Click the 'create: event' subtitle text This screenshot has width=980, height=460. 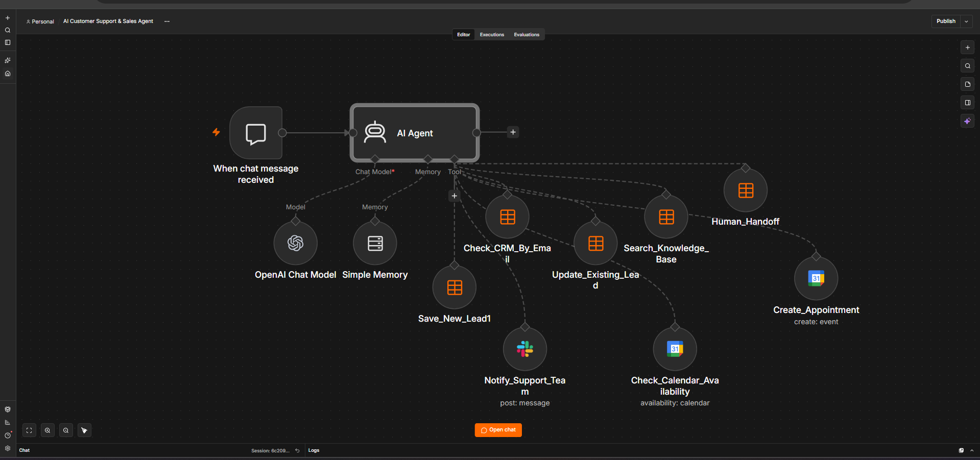point(816,322)
